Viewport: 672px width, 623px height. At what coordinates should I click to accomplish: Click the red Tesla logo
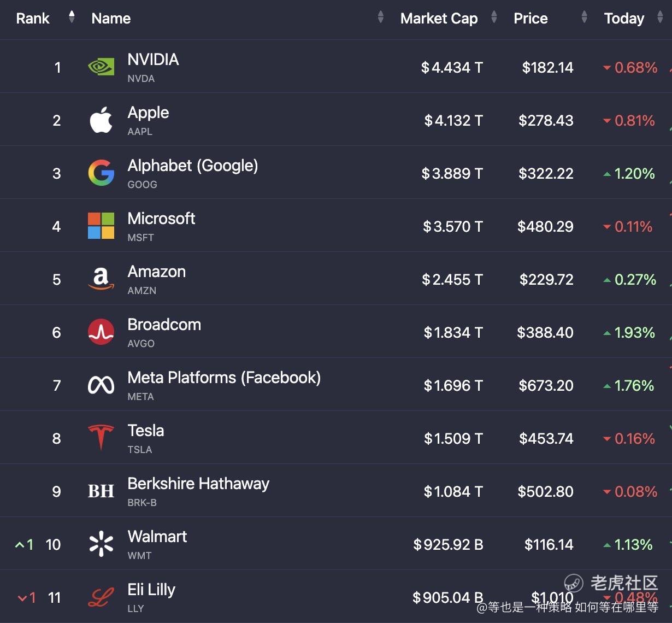(x=101, y=438)
